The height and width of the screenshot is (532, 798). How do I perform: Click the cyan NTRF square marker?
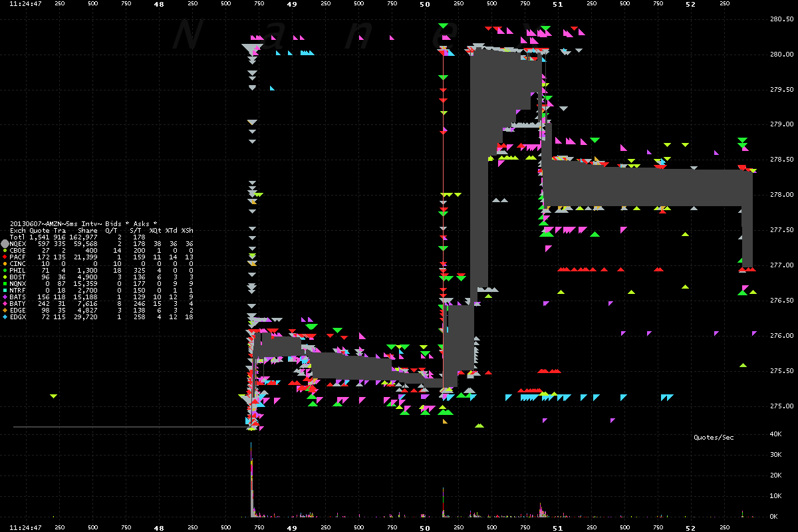(x=5, y=290)
